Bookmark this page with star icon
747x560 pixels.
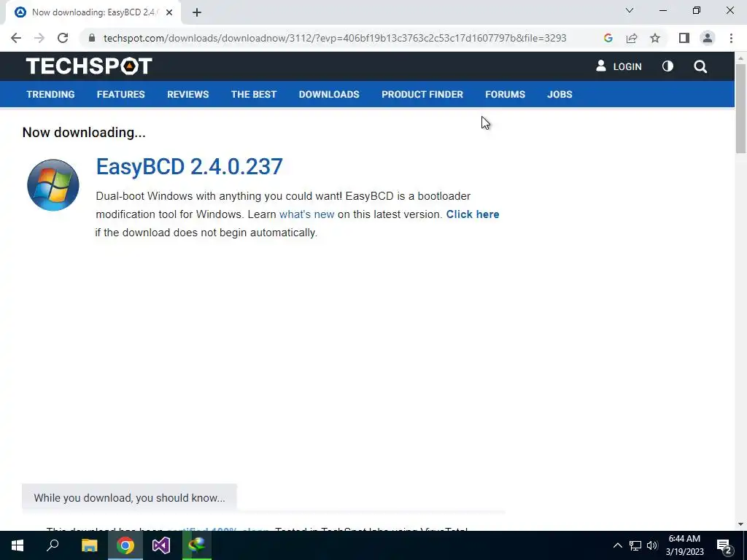pyautogui.click(x=655, y=38)
